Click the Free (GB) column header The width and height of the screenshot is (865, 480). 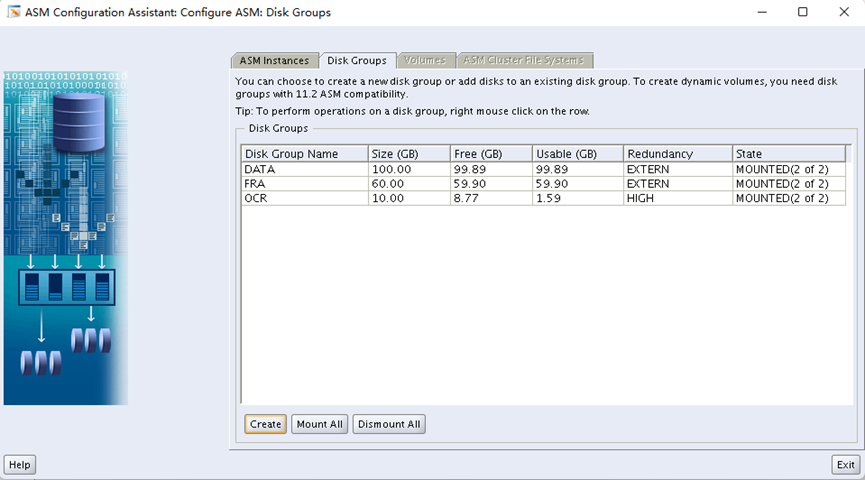click(x=491, y=153)
